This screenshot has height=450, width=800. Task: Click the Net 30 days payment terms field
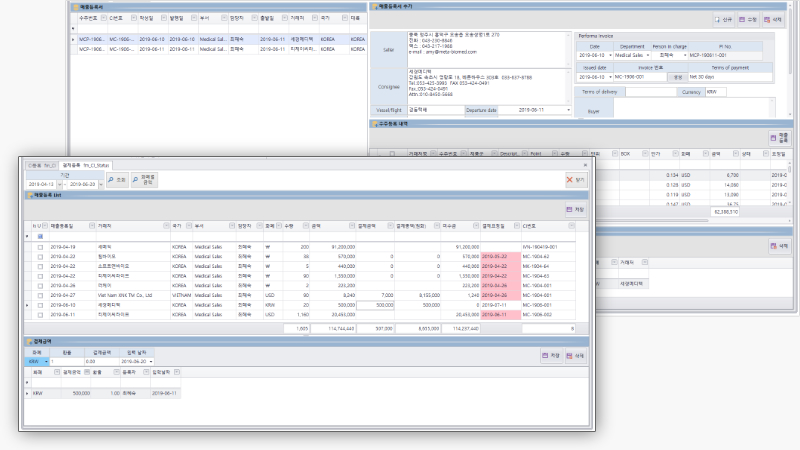pos(730,77)
